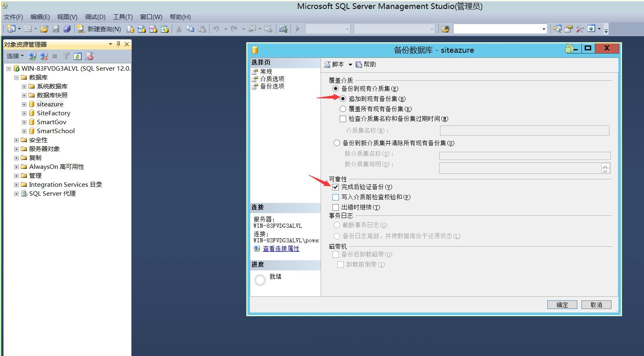Open the 窗口(W) menu
Screen dimensions: 644x356
pyautogui.click(x=151, y=17)
